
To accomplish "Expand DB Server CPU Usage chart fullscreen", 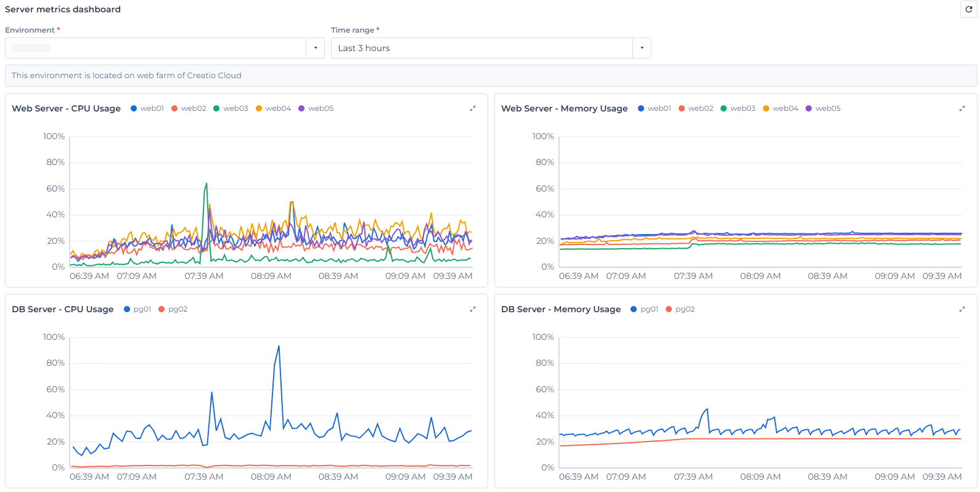I will [473, 309].
